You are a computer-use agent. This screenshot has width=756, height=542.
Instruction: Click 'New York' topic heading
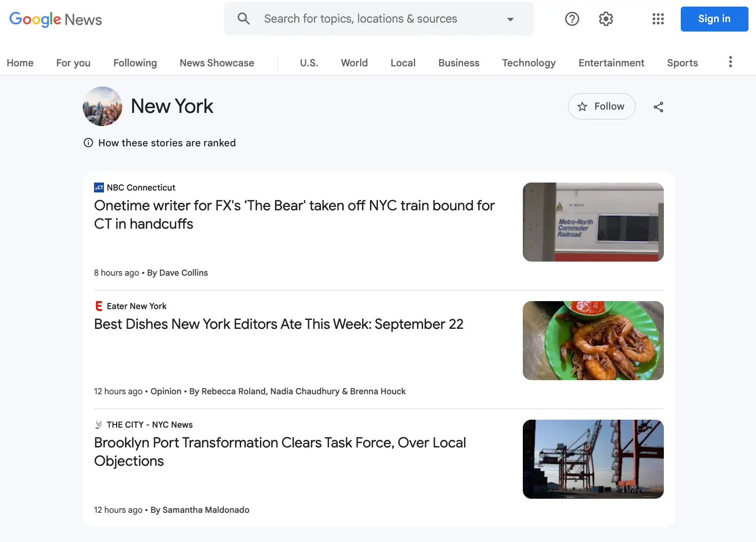tap(172, 106)
